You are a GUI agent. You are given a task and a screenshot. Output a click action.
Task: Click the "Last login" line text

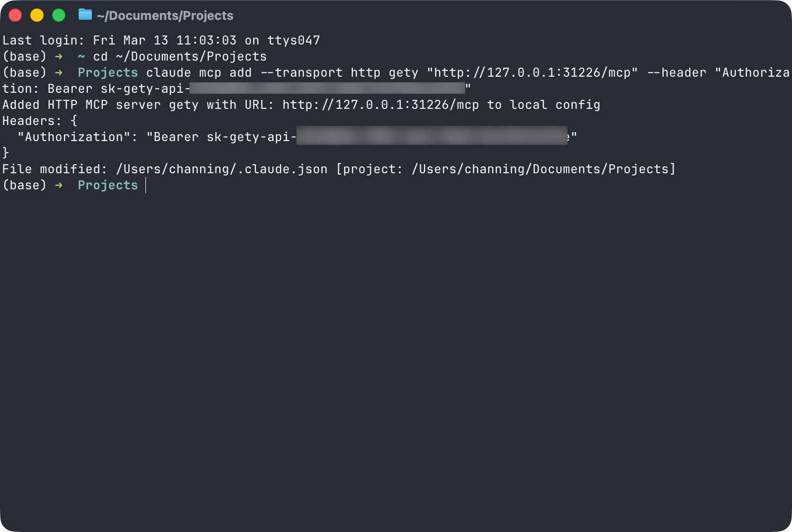[161, 40]
